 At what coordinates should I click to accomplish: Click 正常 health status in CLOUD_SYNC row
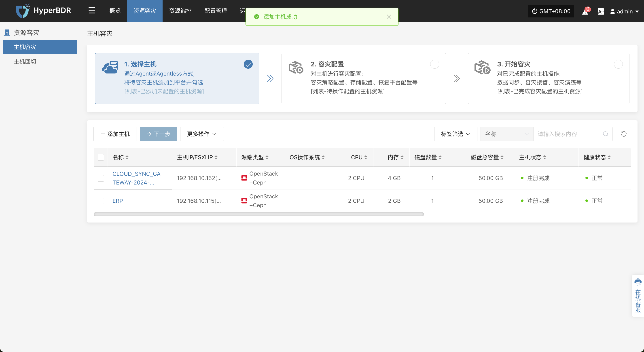click(597, 178)
